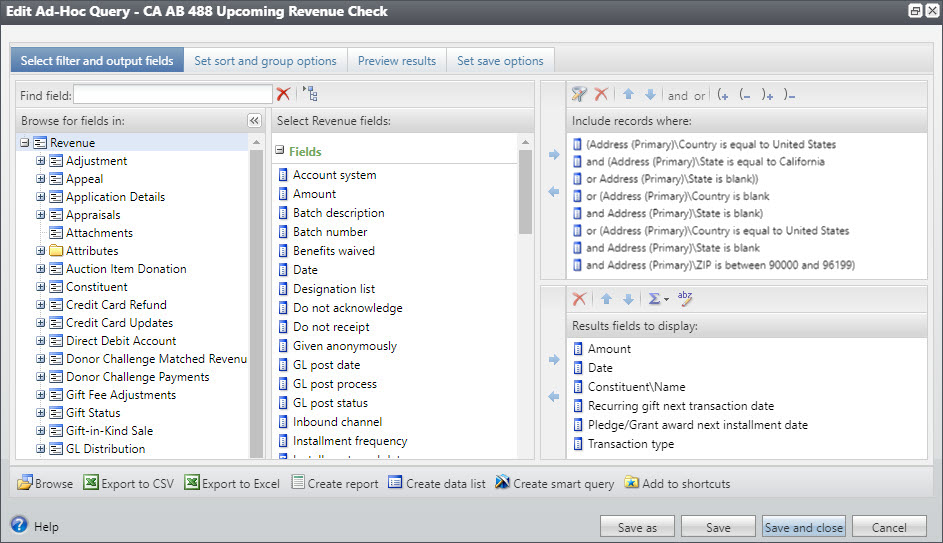Delete selected results field
Image resolution: width=943 pixels, height=543 pixels.
(579, 299)
